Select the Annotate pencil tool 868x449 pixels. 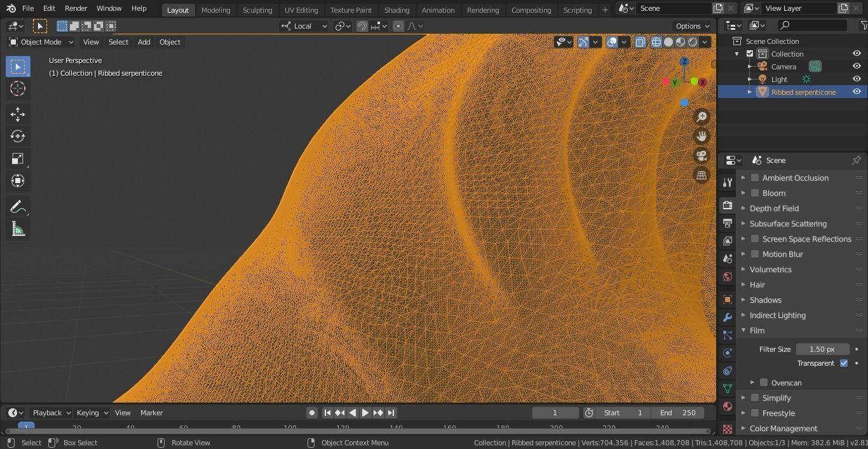[x=18, y=207]
